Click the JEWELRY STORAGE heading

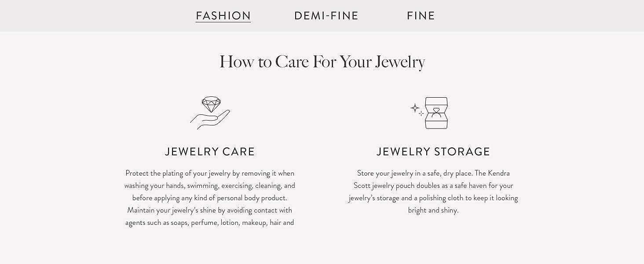click(x=433, y=151)
